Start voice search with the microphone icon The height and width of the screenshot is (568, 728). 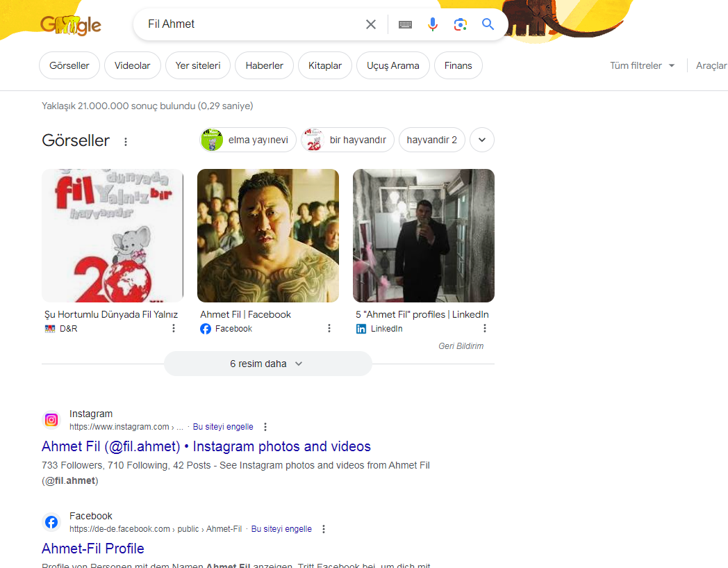(432, 24)
